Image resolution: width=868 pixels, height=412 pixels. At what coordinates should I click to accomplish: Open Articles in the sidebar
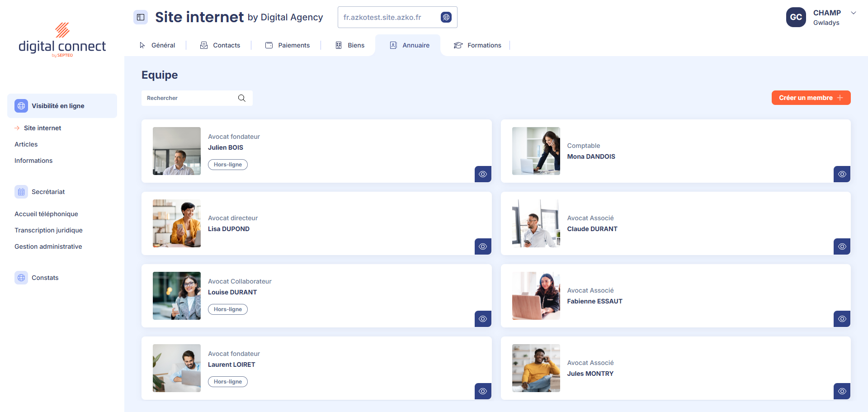pos(26,144)
